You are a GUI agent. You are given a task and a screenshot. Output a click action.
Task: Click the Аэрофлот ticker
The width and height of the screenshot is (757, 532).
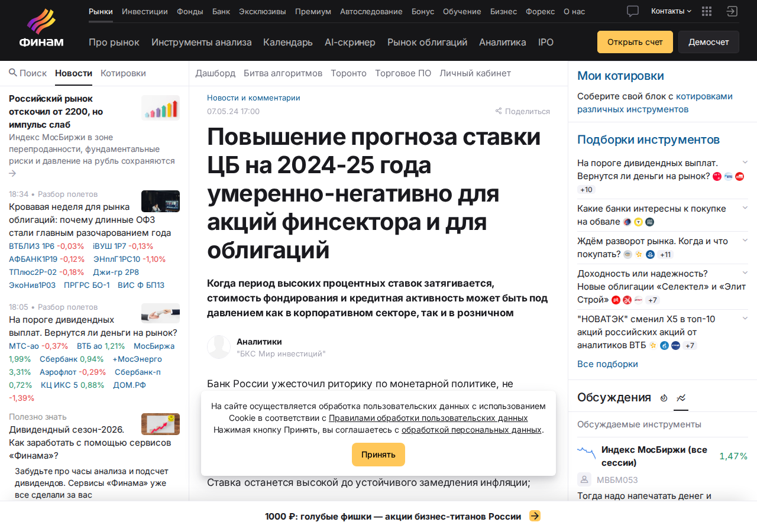pos(58,372)
